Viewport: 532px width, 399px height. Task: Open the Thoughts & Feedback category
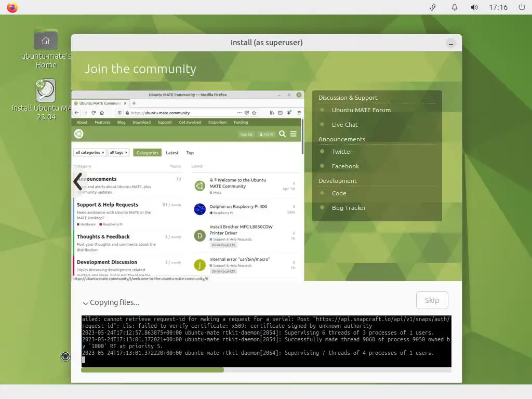tap(103, 236)
